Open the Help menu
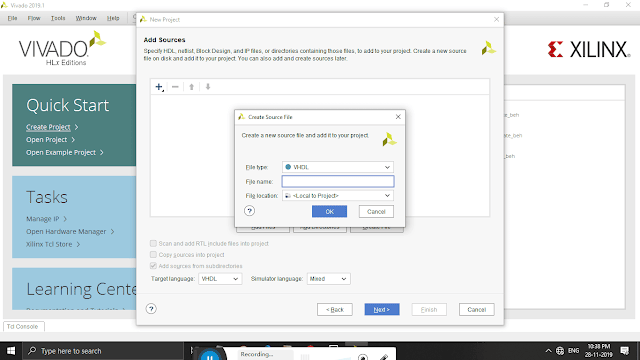Image resolution: width=640 pixels, height=360 pixels. 113,18
